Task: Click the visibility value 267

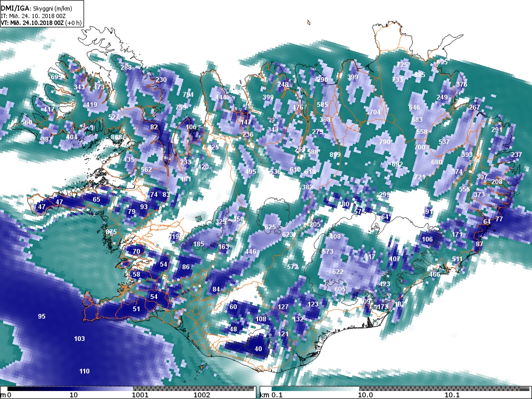Action: tap(475, 107)
